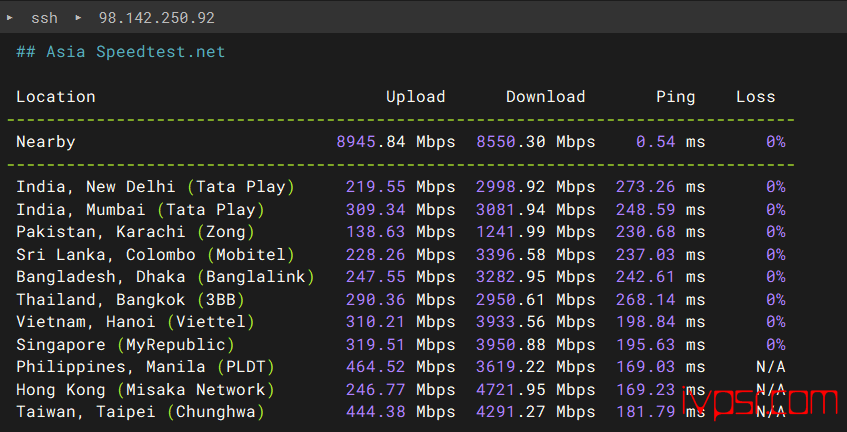
Task: Click 'Taiwan, Taipei (Chunghwa)' row
Action: point(401,412)
